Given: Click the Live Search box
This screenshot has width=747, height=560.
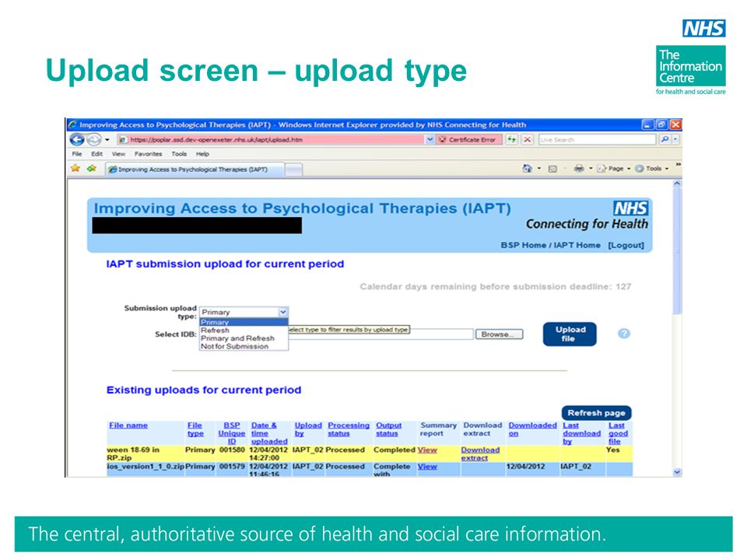Looking at the screenshot, I should coord(598,139).
